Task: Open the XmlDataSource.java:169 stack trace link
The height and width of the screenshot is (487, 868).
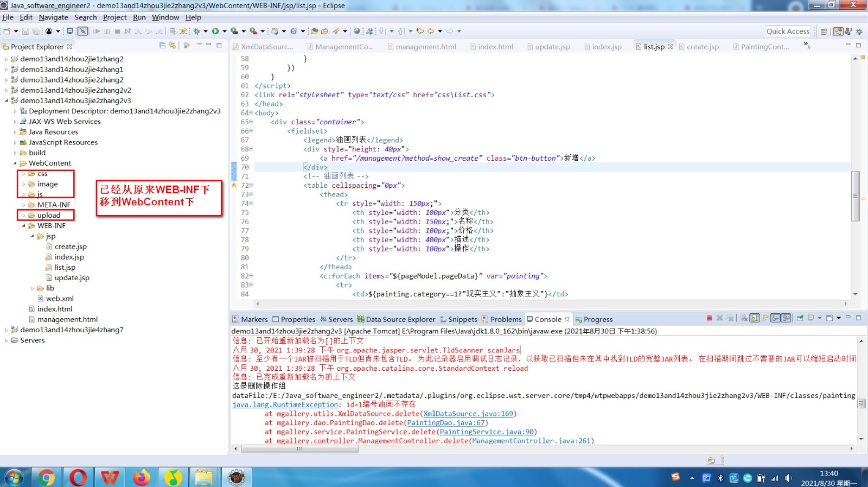Action: tap(468, 414)
